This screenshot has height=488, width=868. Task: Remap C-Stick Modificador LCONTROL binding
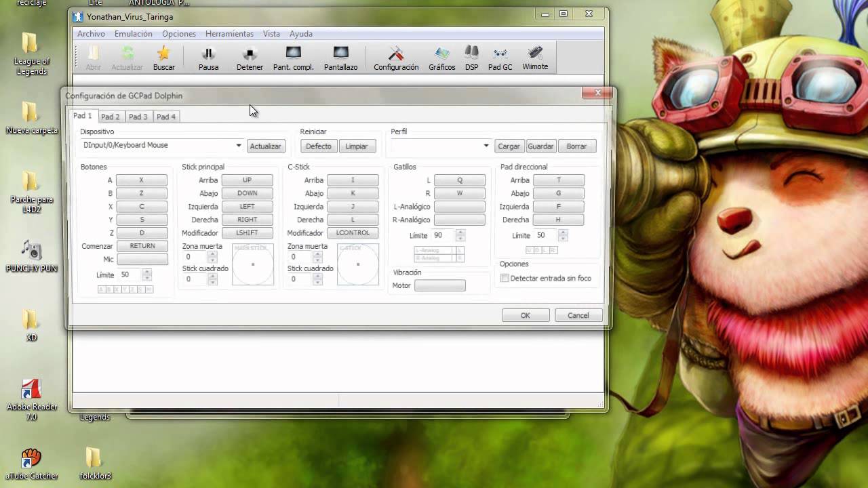pyautogui.click(x=353, y=232)
